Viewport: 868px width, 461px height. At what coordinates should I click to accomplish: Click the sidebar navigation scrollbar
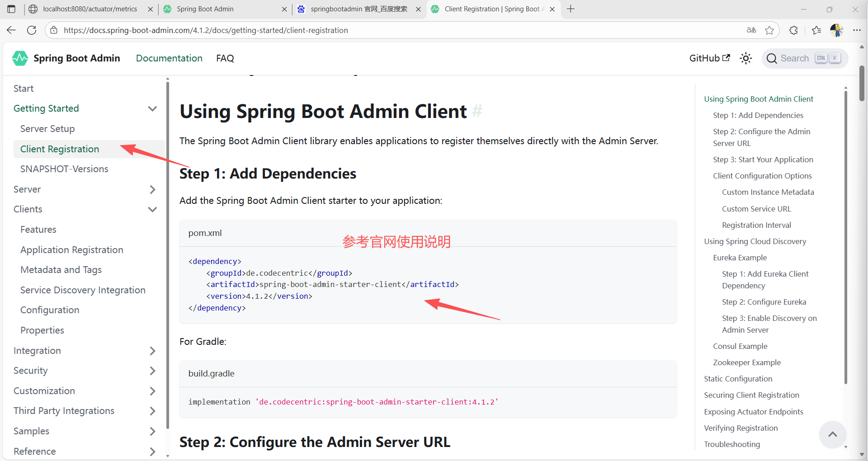168,255
